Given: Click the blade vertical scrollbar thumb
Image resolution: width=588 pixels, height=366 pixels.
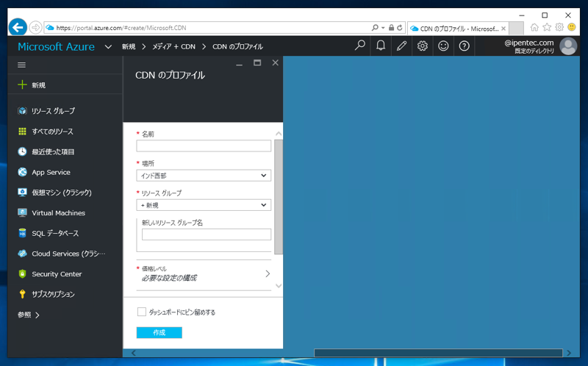Looking at the screenshot, I should 279,197.
